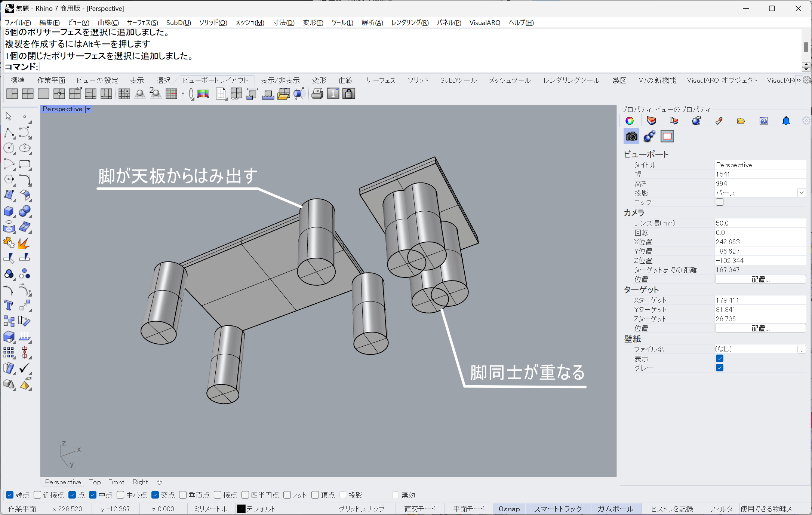
Task: Click the camera 配置... button
Action: (x=760, y=279)
